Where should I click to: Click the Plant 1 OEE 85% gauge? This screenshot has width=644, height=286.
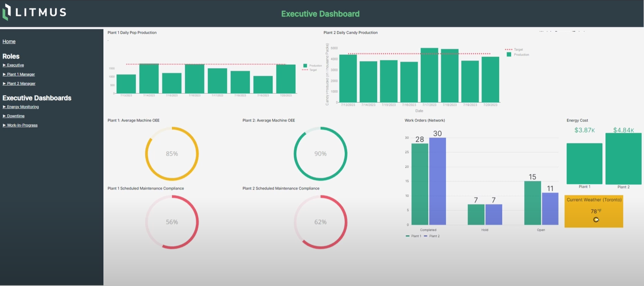(x=172, y=153)
